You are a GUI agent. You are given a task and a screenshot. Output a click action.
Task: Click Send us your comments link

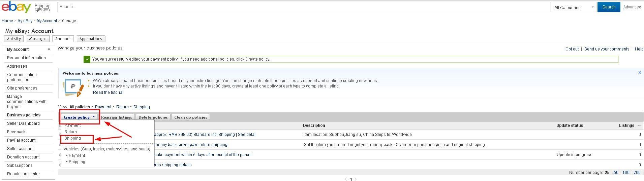607,49
